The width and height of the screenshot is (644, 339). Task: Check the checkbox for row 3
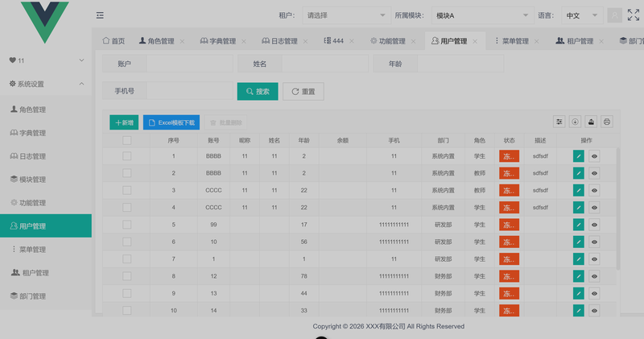pyautogui.click(x=127, y=190)
